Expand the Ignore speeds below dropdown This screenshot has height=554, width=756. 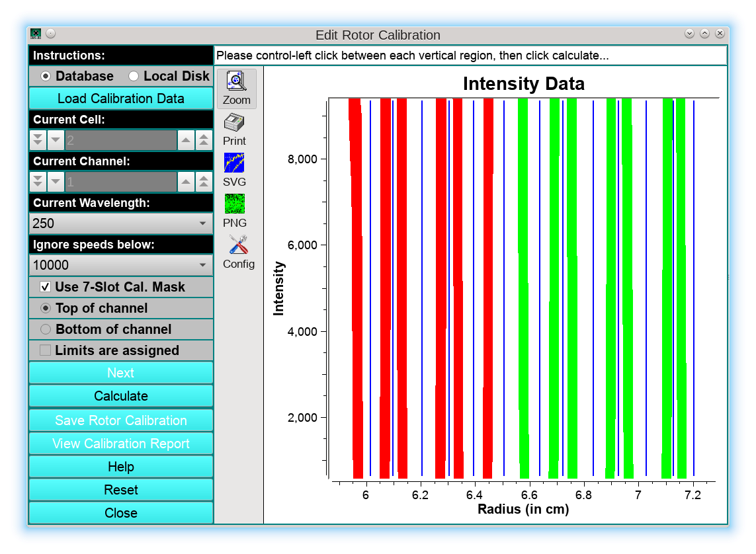pos(120,265)
